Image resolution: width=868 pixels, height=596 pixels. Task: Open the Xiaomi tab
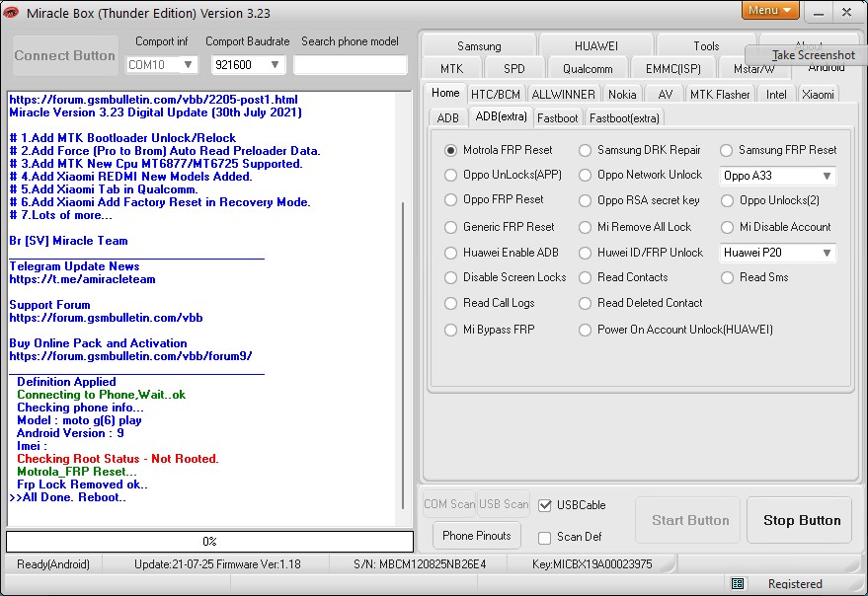818,95
